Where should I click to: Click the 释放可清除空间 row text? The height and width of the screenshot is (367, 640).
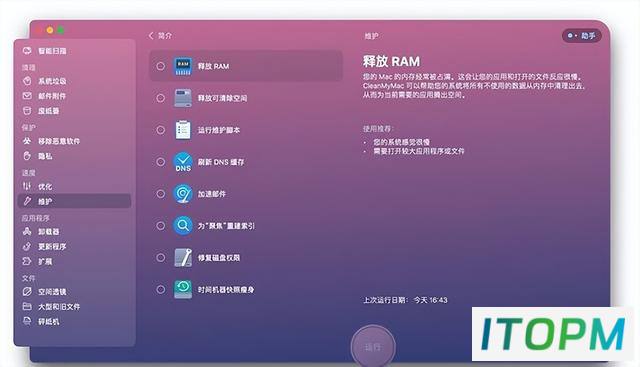(x=222, y=98)
